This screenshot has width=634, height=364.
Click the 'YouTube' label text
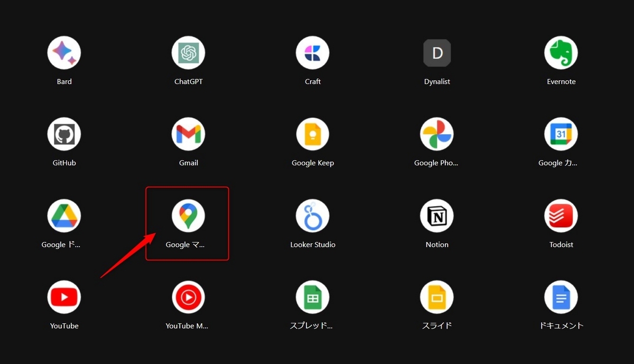point(64,326)
